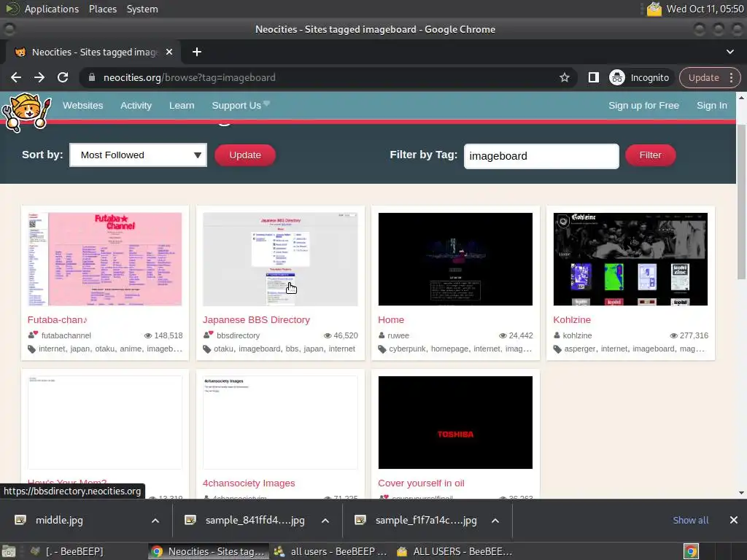Click the Kohlzine title link
747x560 pixels.
[x=572, y=320]
